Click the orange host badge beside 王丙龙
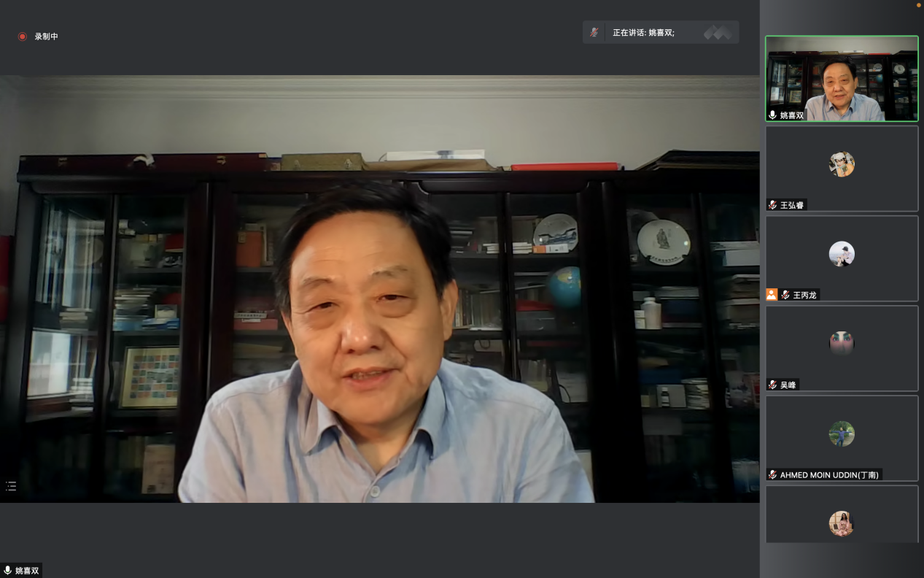Viewport: 924px width, 578px height. (x=772, y=295)
